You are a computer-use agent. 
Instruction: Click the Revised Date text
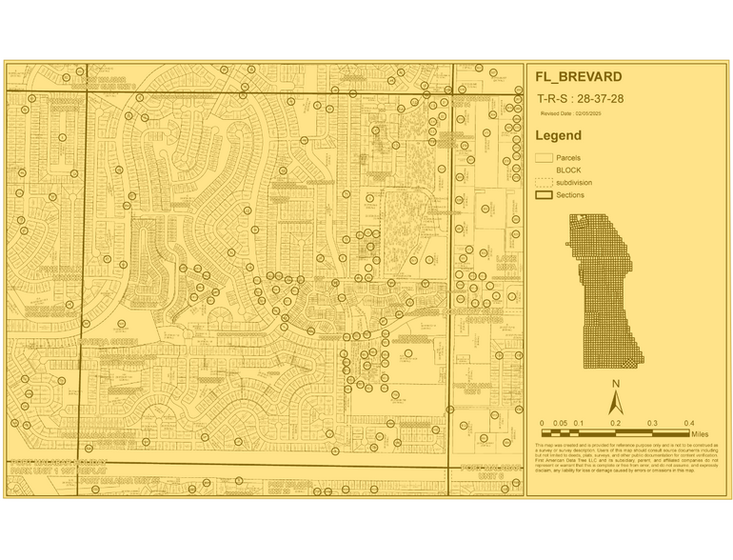point(572,113)
